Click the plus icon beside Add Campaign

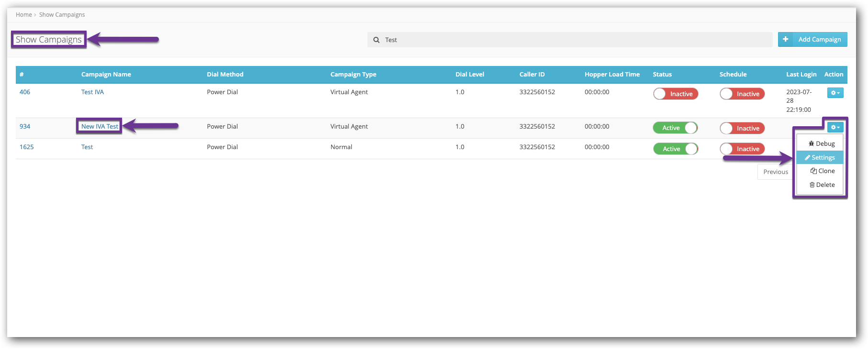tap(785, 39)
